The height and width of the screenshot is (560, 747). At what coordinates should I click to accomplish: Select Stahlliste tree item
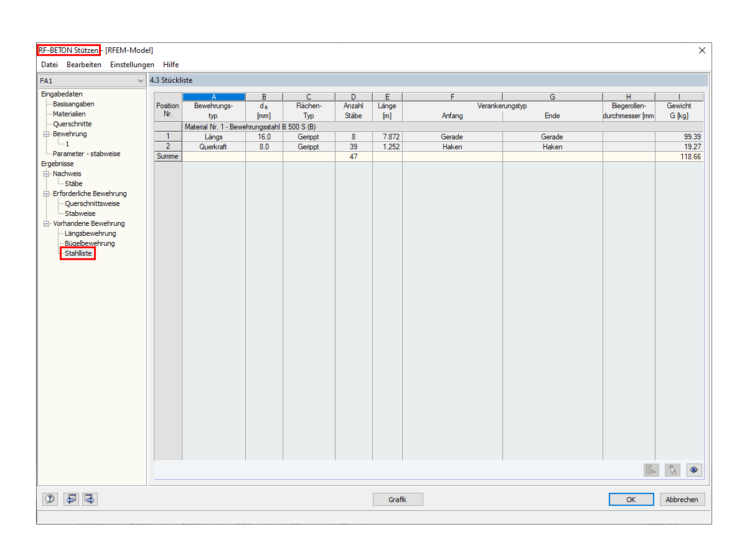point(78,253)
